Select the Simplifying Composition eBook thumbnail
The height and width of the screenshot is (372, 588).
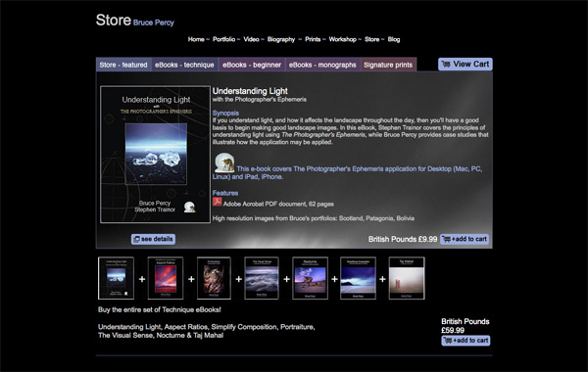click(x=358, y=278)
